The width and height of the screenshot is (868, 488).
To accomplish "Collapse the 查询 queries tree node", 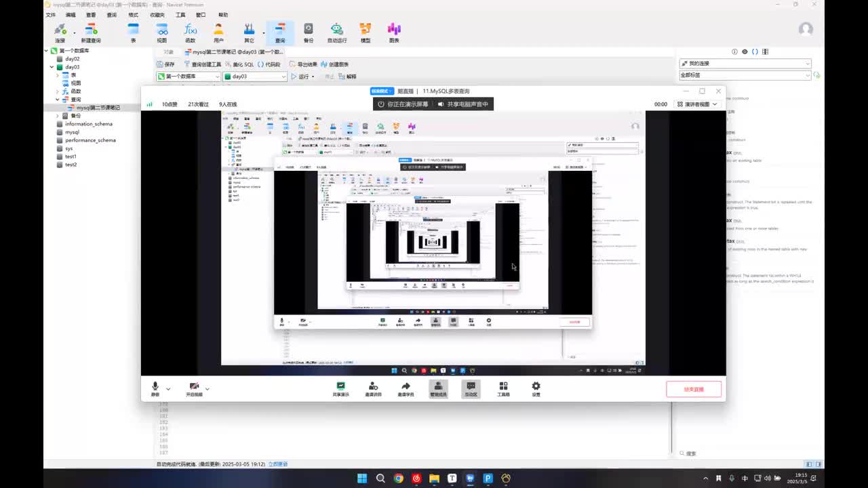I will pyautogui.click(x=58, y=100).
